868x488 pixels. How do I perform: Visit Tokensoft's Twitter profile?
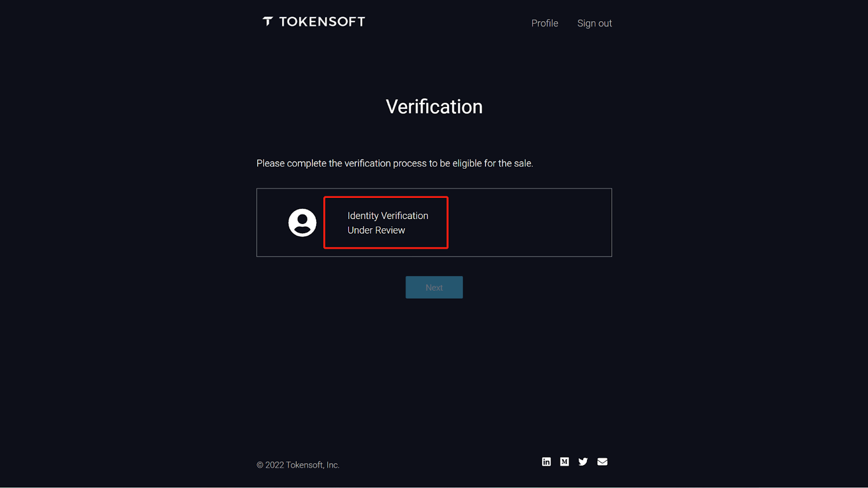583,461
